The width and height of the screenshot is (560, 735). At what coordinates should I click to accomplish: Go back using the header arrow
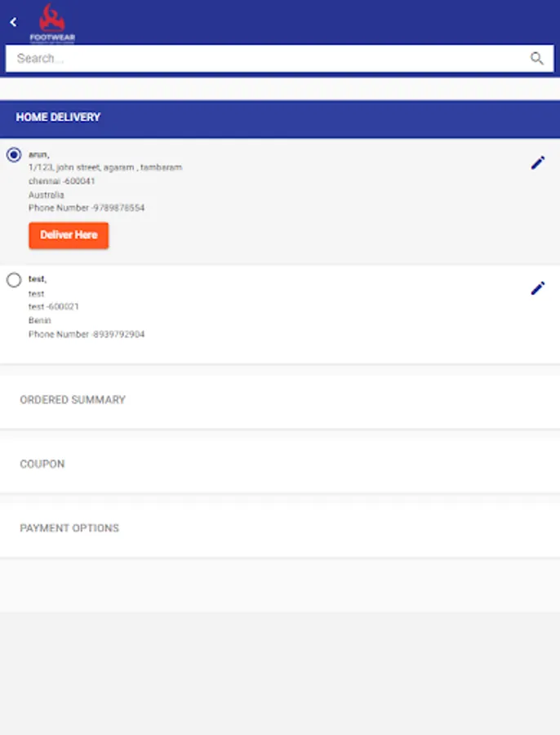pos(13,22)
